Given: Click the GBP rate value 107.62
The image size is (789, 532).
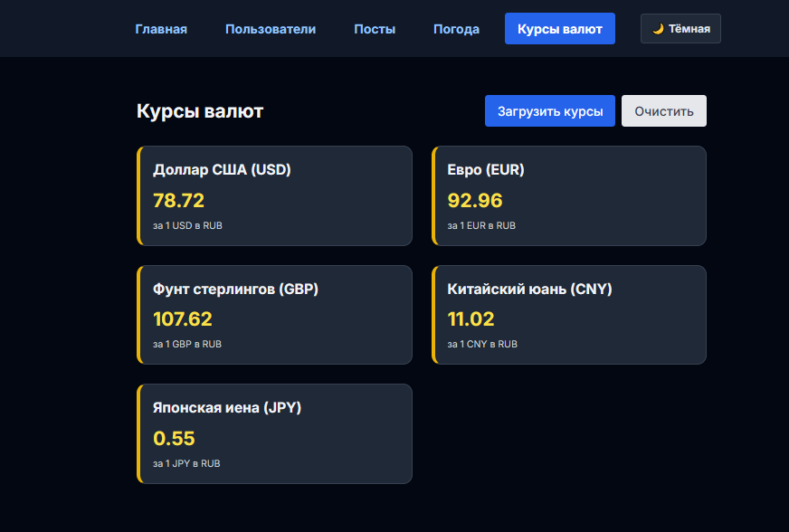Looking at the screenshot, I should click(x=183, y=319).
